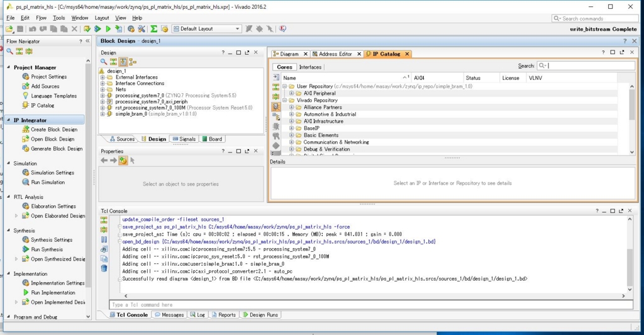This screenshot has width=644, height=335.
Task: Expand the Nets tree node
Action: (103, 89)
